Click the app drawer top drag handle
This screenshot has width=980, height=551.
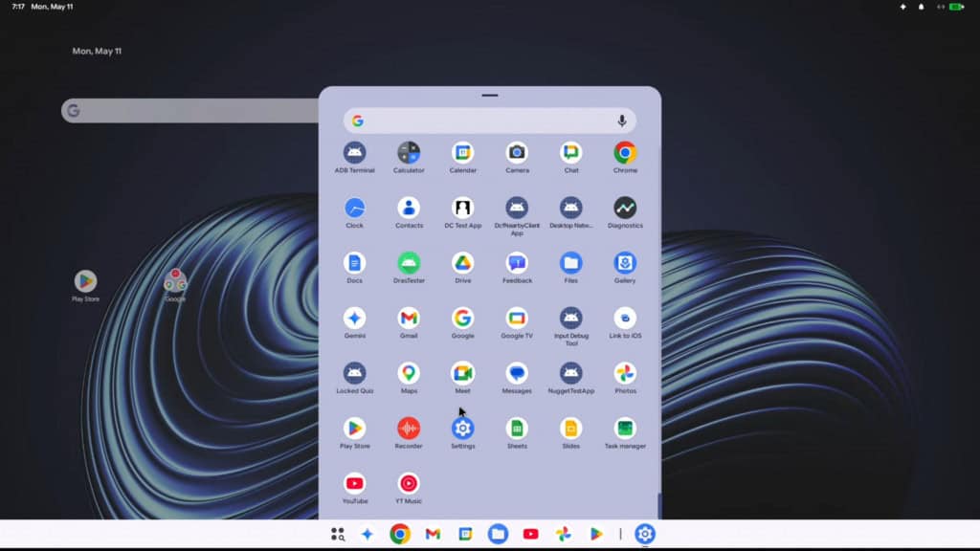click(490, 96)
